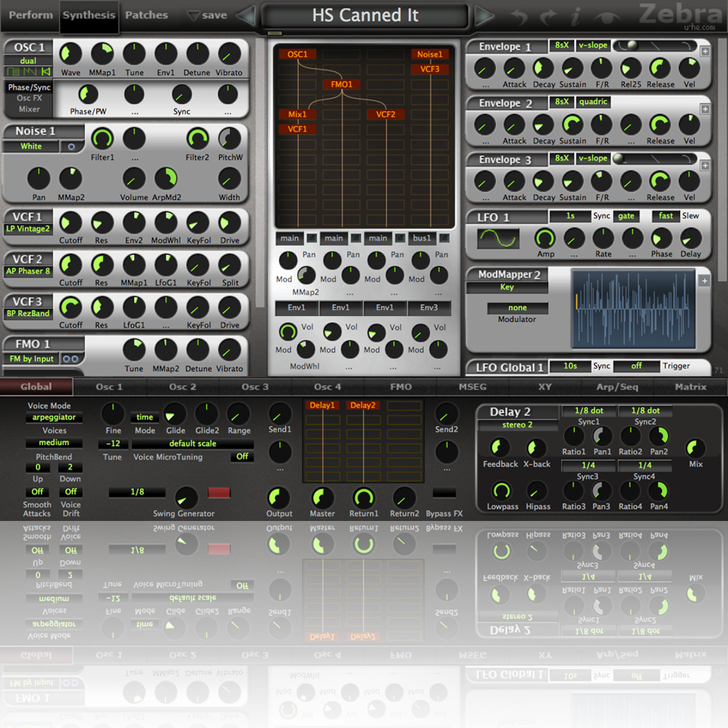Screen dimensions: 728x728
Task: Switch to the Patches tab
Action: pyautogui.click(x=147, y=16)
